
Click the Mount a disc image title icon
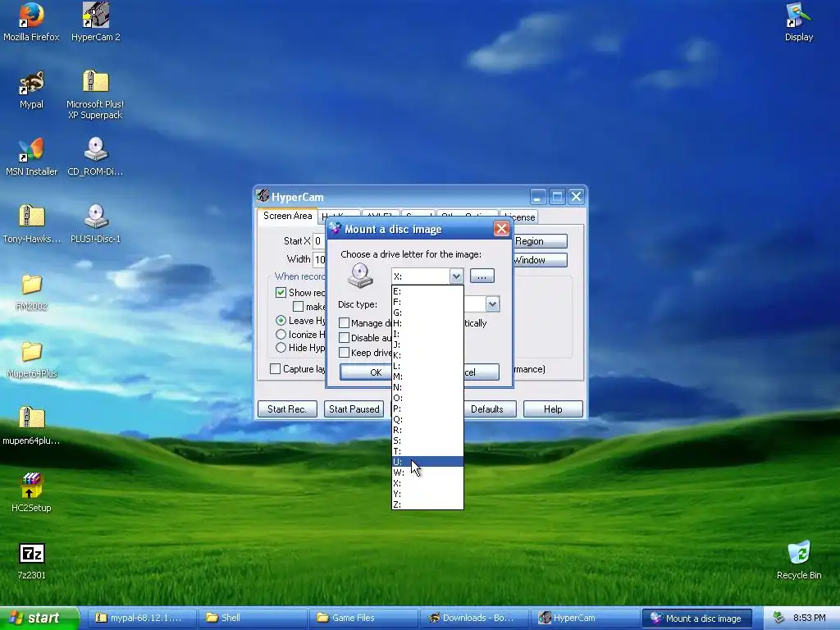click(336, 229)
